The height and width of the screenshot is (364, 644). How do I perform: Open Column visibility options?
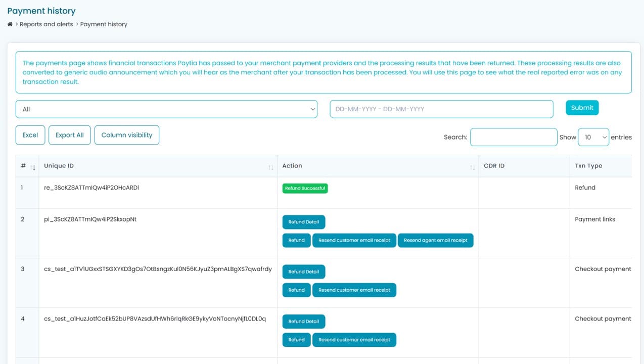(127, 135)
